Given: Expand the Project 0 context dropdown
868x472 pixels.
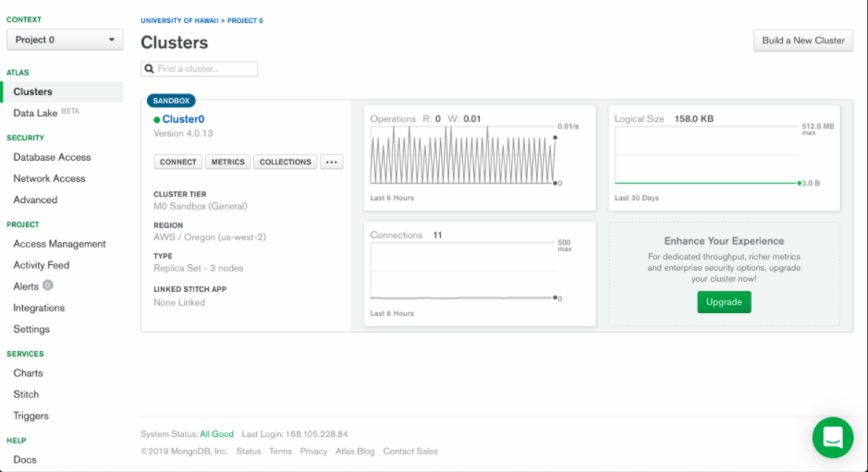Looking at the screenshot, I should coord(65,40).
